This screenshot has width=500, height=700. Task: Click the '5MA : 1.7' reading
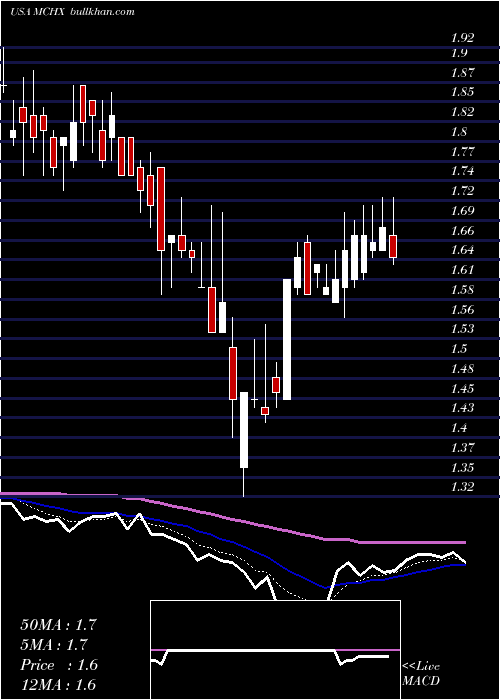(54, 645)
